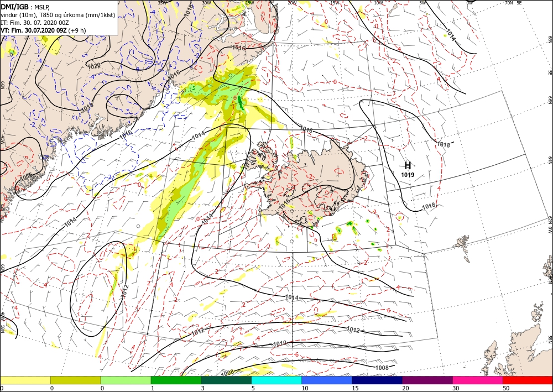Image resolution: width=553 pixels, height=392 pixels.
Task: Click the '64N' latitude label on right edge
Action: pos(550,160)
